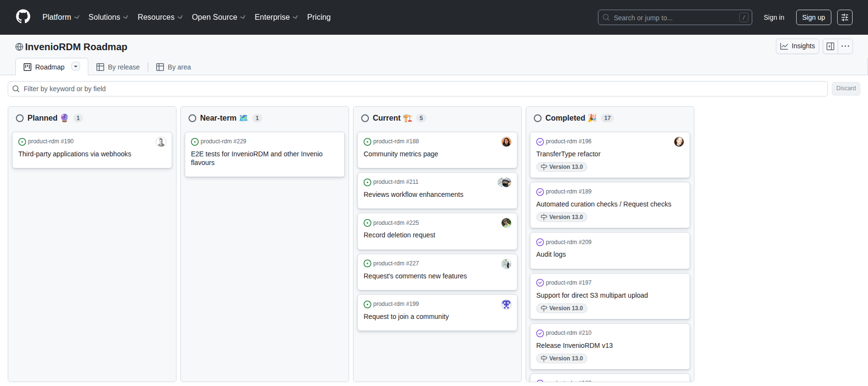This screenshot has width=868, height=386.
Task: Expand the Solutions menu
Action: point(108,17)
